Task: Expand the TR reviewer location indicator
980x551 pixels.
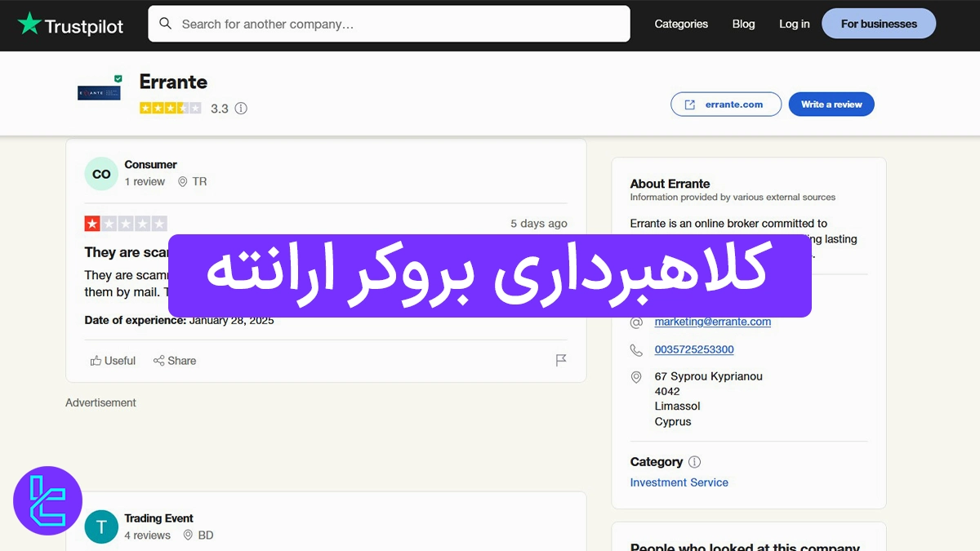Action: (194, 181)
